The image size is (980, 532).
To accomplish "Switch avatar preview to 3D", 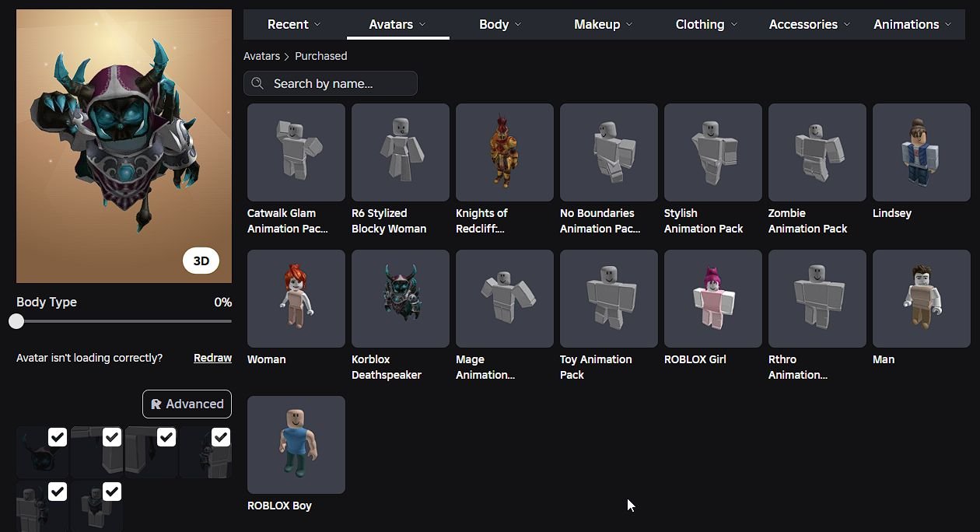I will (201, 261).
